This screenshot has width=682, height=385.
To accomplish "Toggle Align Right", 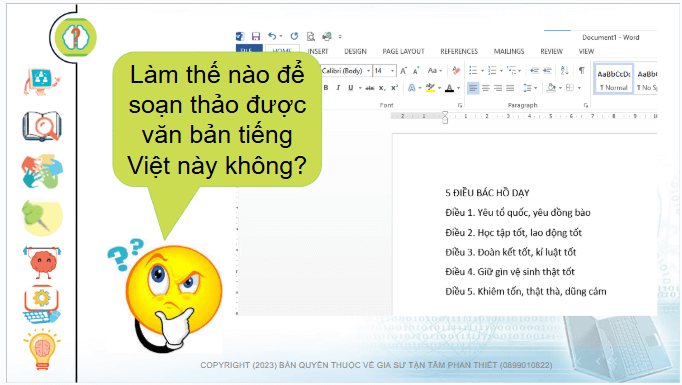I will (498, 88).
